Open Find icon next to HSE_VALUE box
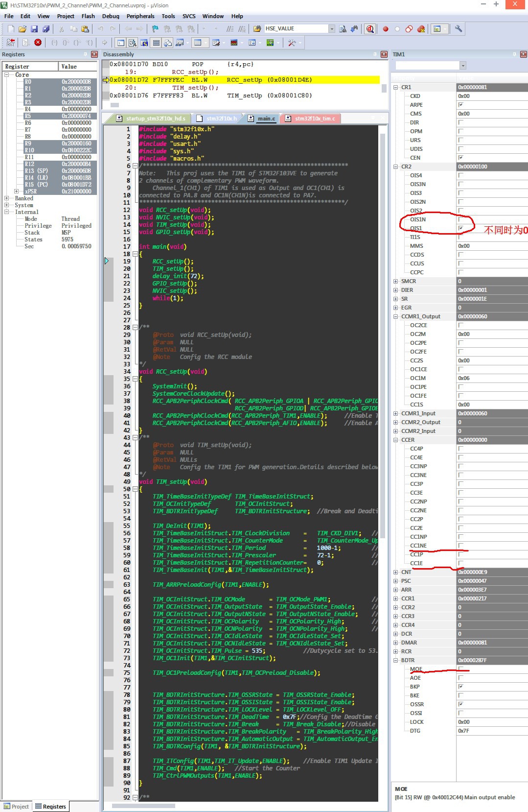528x812 pixels. [343, 29]
